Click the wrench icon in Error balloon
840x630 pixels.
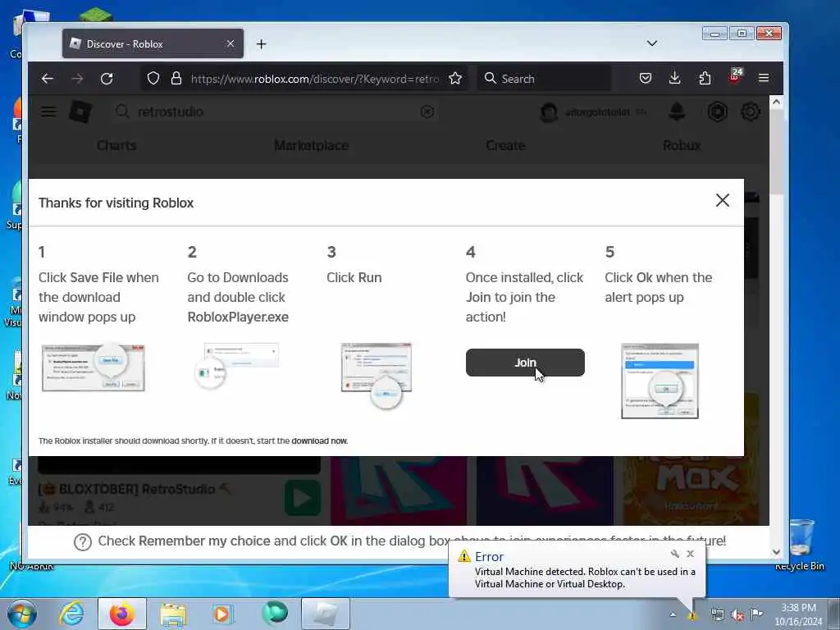click(675, 554)
